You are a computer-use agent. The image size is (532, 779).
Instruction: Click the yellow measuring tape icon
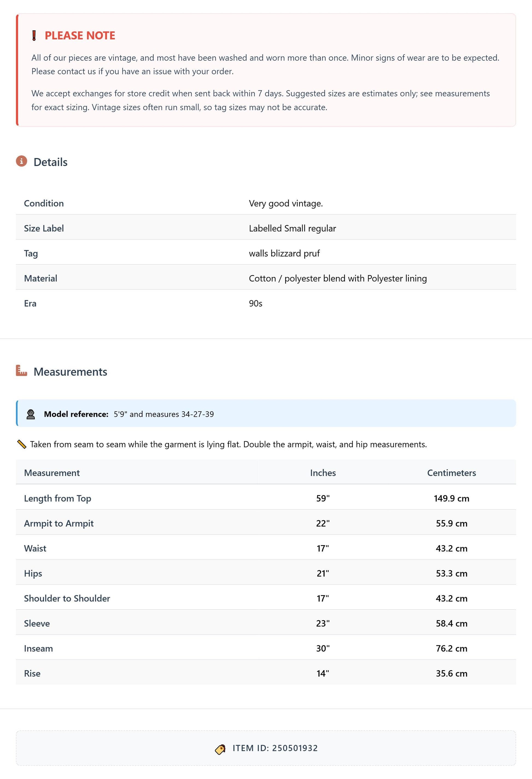21,445
